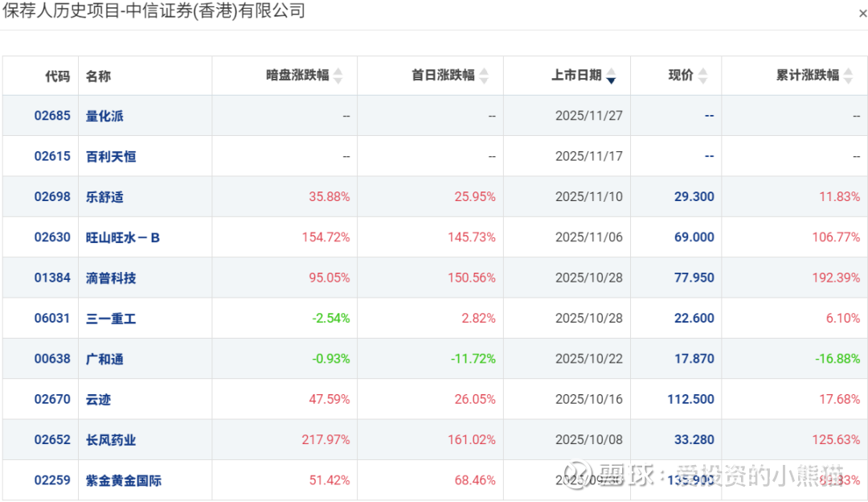This screenshot has width=868, height=502.
Task: Open stock 量化派
Action: coord(104,116)
